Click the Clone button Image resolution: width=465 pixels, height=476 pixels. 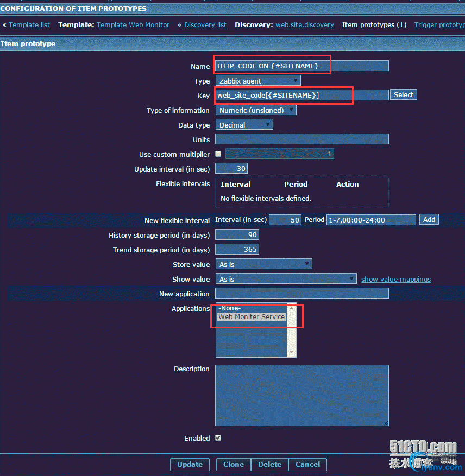tap(234, 465)
